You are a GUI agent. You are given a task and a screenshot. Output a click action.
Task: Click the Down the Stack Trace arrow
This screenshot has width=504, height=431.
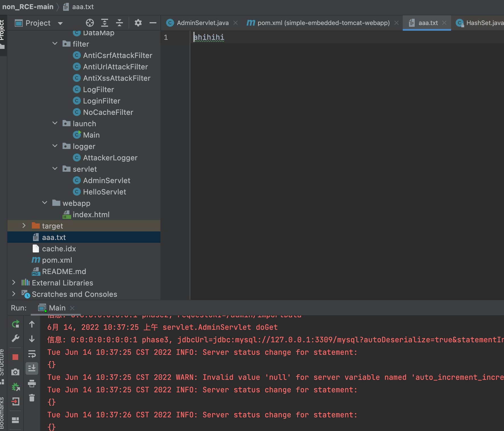point(32,339)
